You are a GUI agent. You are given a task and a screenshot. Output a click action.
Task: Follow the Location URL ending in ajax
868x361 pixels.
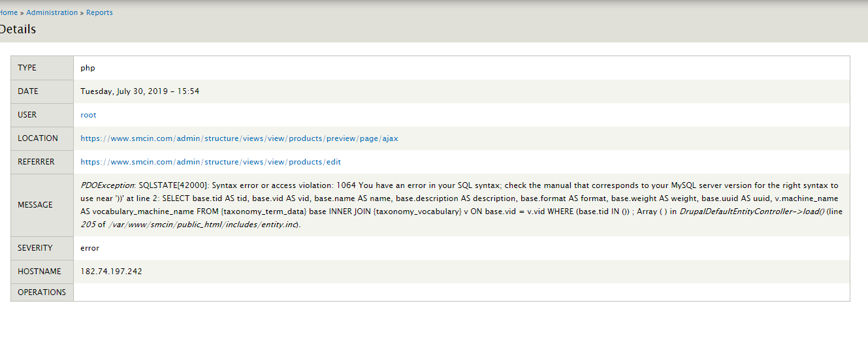(239, 138)
